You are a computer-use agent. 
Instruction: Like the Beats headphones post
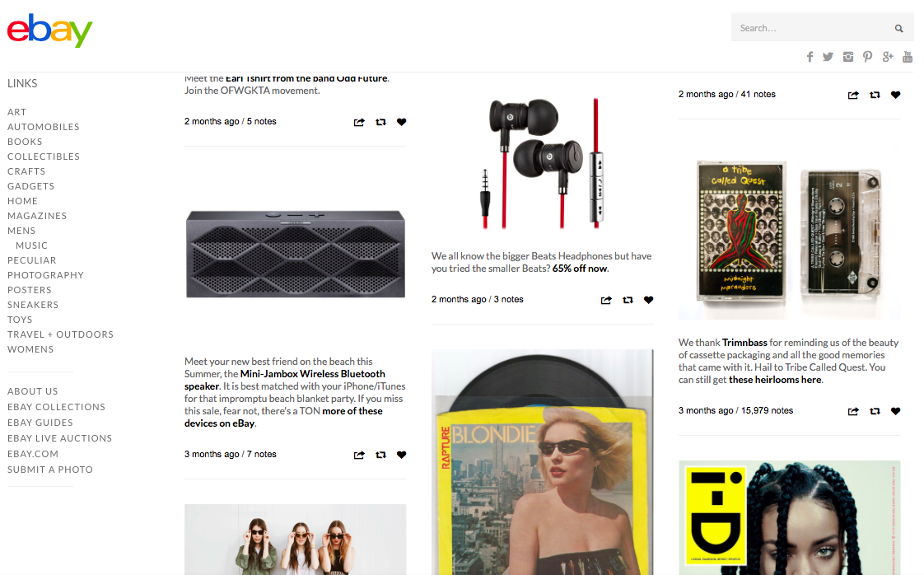point(648,300)
